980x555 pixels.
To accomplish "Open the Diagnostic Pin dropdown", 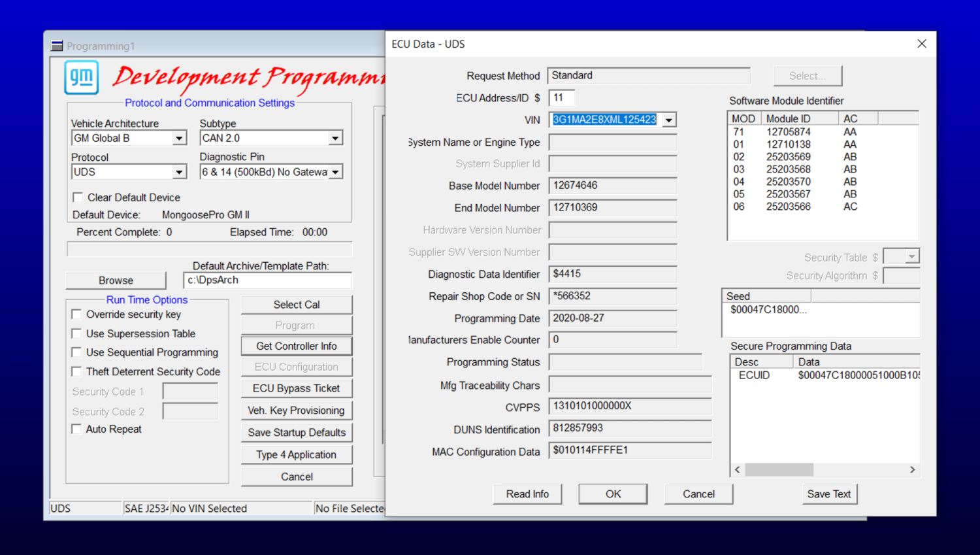I will [335, 173].
